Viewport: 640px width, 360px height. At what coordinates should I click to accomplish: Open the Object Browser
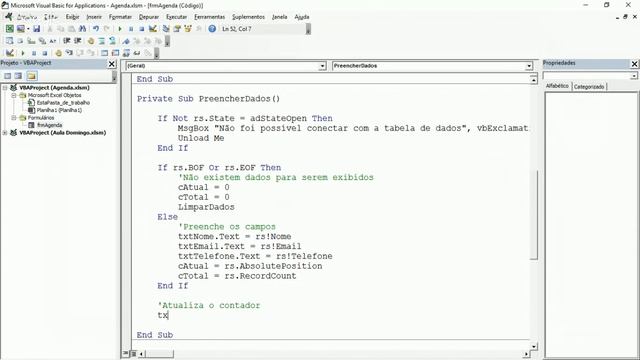tap(188, 29)
